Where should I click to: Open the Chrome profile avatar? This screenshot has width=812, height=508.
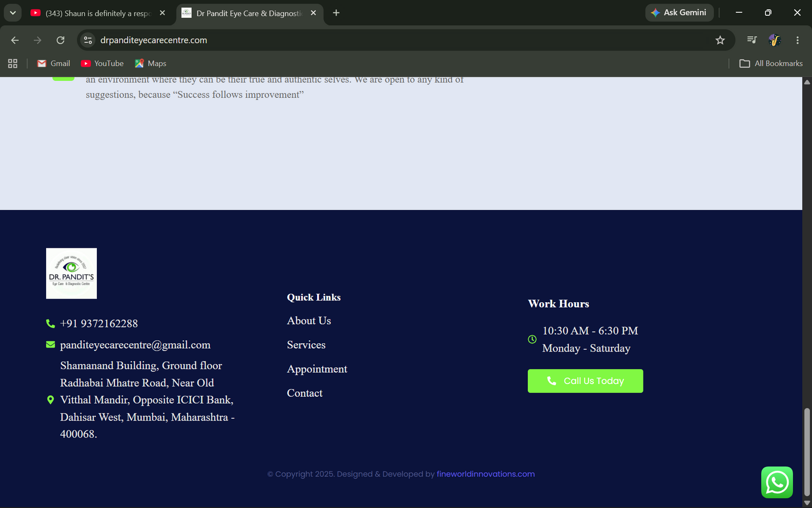(774, 40)
